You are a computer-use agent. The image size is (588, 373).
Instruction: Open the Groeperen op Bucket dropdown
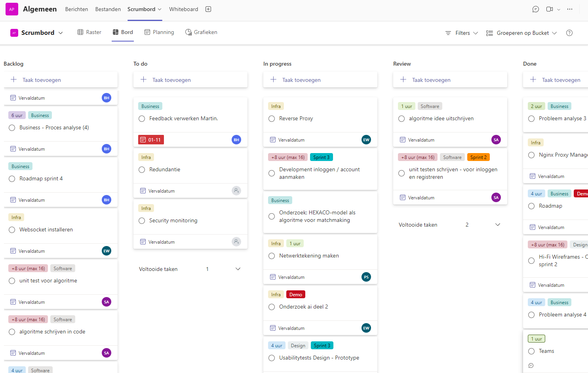tap(521, 33)
